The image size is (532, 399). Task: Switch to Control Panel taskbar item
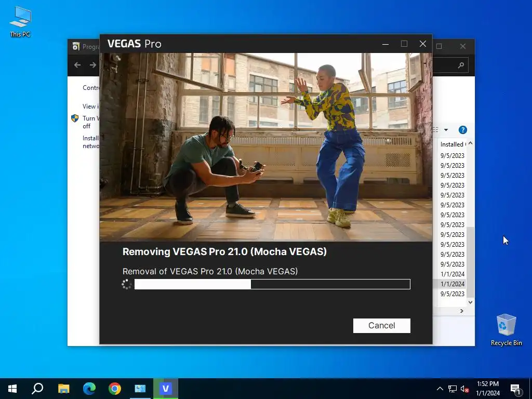tap(140, 389)
